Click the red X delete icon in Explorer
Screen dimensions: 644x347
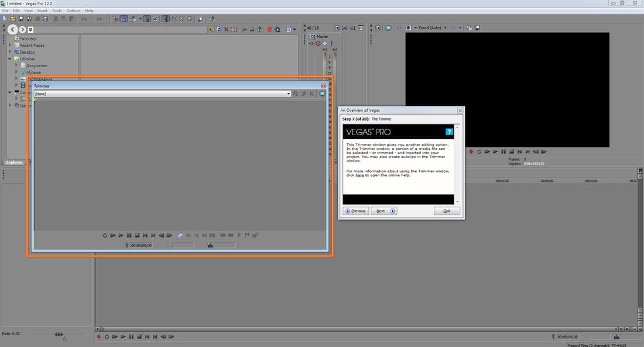pos(227,30)
